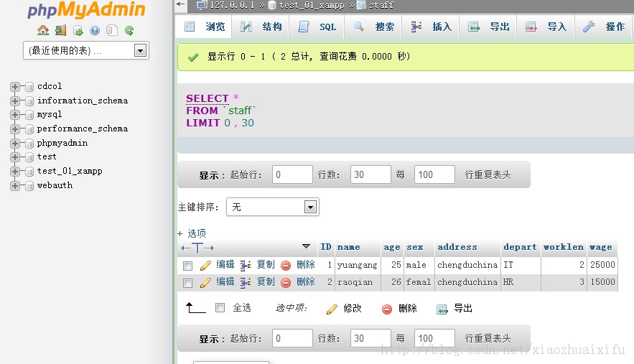Screen dimensions: 634x364
Task: Click the red delete icon for the raoqian row
Action: [286, 282]
